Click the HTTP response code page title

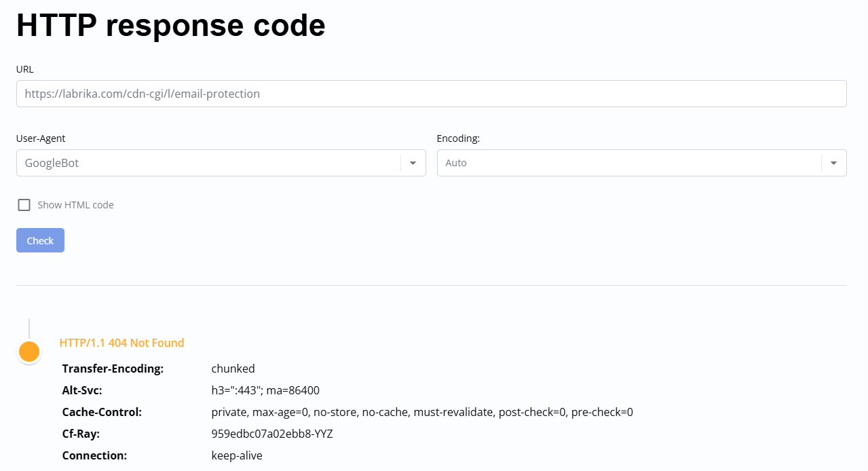[x=171, y=26]
